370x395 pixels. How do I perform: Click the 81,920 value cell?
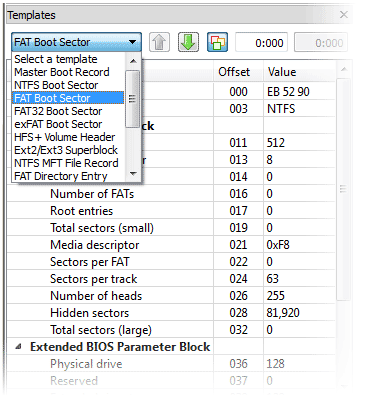click(x=283, y=313)
